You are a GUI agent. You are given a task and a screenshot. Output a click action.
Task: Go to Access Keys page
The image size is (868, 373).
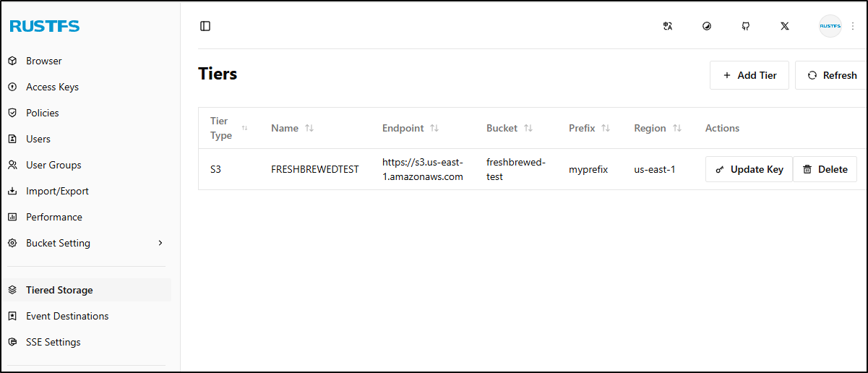(x=52, y=87)
